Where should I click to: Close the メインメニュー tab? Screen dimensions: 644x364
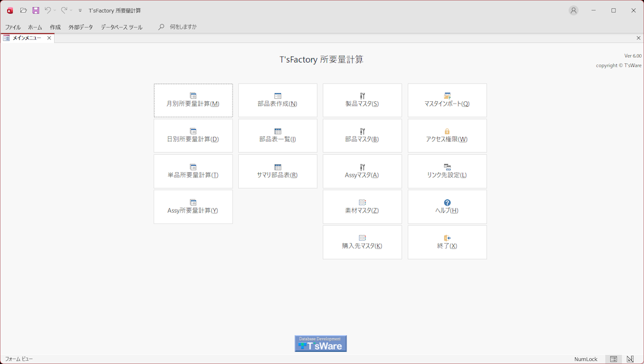pyautogui.click(x=49, y=38)
